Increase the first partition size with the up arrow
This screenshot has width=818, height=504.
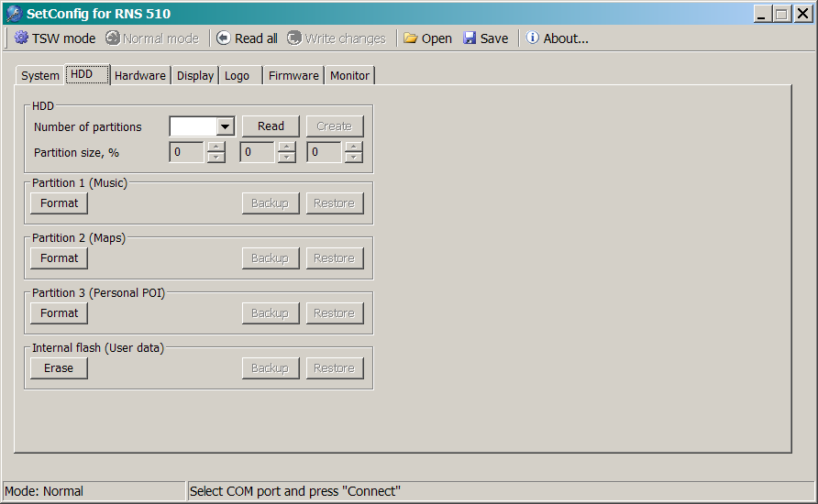click(216, 147)
